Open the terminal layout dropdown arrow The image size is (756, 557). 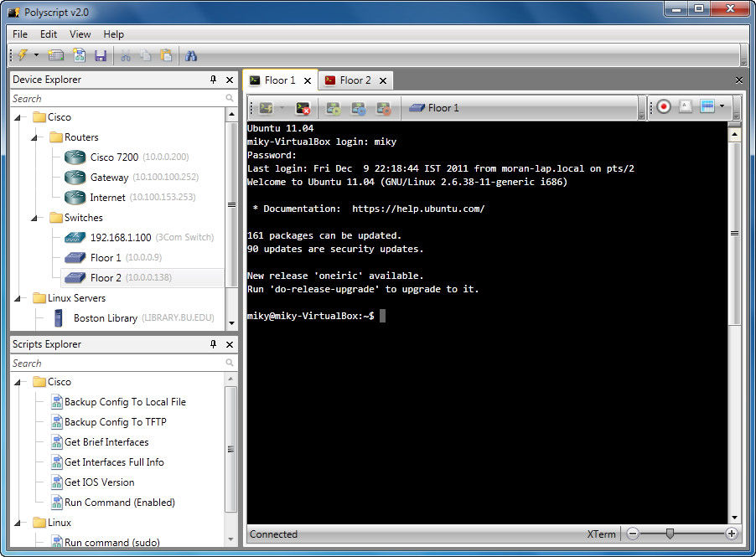point(722,107)
